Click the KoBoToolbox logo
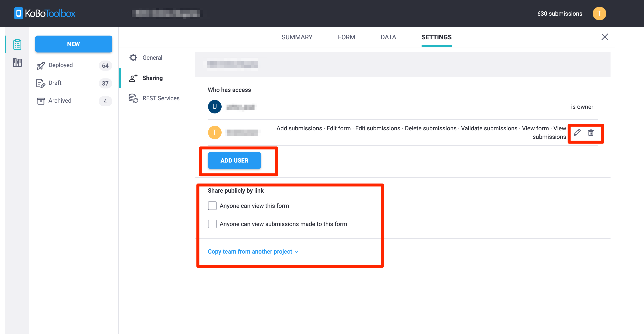Image resolution: width=644 pixels, height=334 pixels. [x=44, y=13]
